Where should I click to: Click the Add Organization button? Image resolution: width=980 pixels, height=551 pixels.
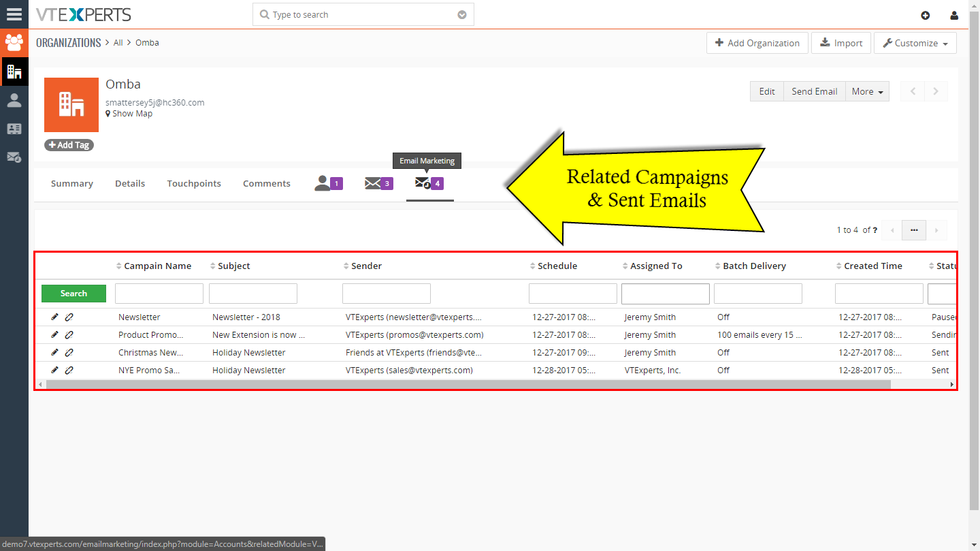point(757,43)
